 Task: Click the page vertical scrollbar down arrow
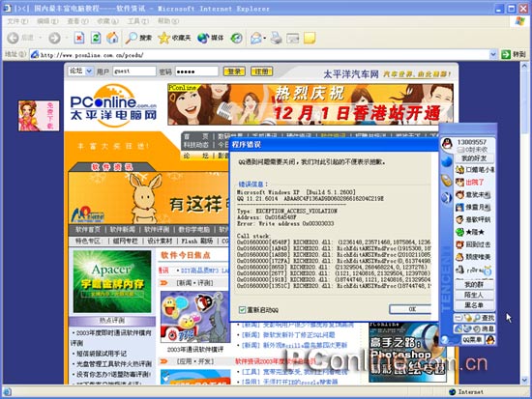pos(524,380)
